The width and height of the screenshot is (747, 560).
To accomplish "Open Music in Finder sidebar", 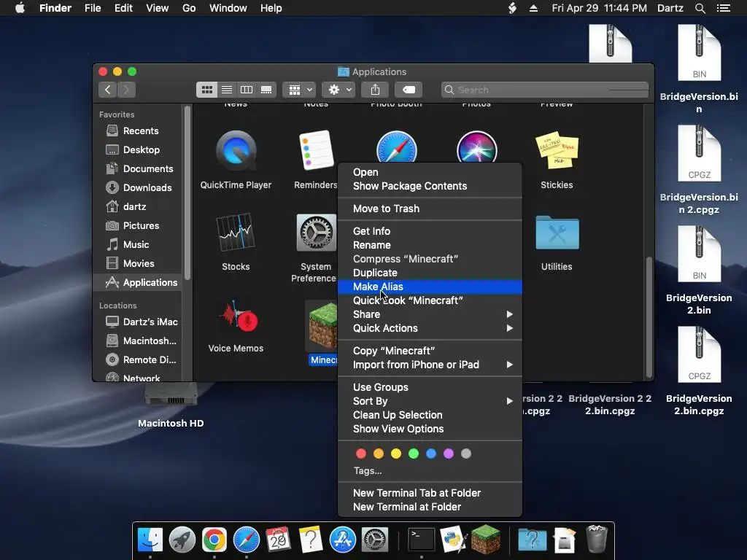I will pos(138,244).
